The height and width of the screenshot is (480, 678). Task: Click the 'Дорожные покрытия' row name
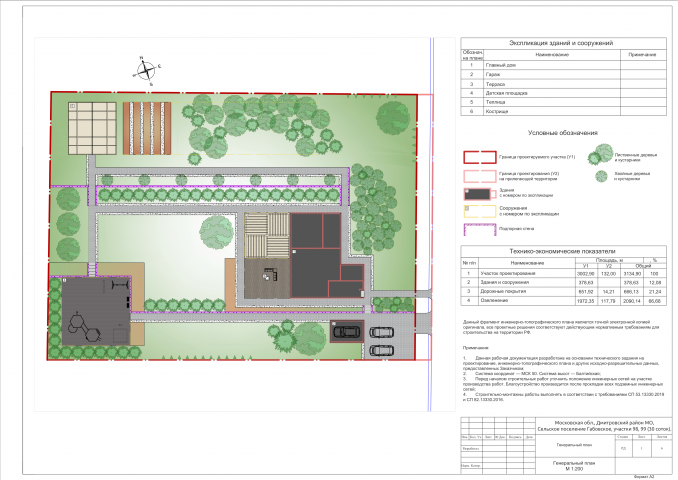[503, 291]
